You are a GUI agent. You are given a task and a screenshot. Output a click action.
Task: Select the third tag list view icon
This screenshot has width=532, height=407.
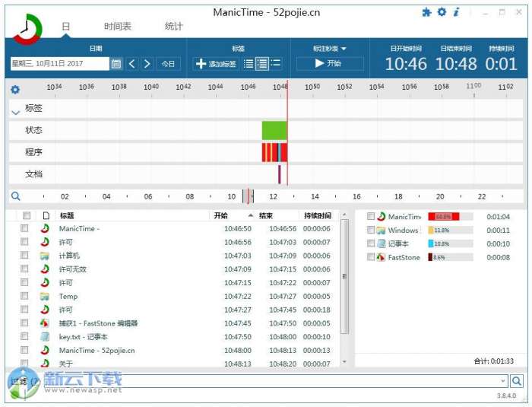pyautogui.click(x=275, y=63)
